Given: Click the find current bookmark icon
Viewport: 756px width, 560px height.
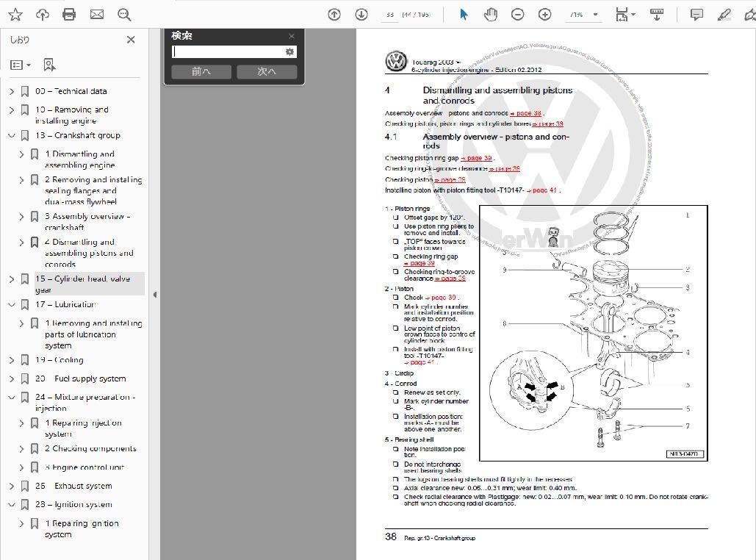Looking at the screenshot, I should (x=49, y=65).
